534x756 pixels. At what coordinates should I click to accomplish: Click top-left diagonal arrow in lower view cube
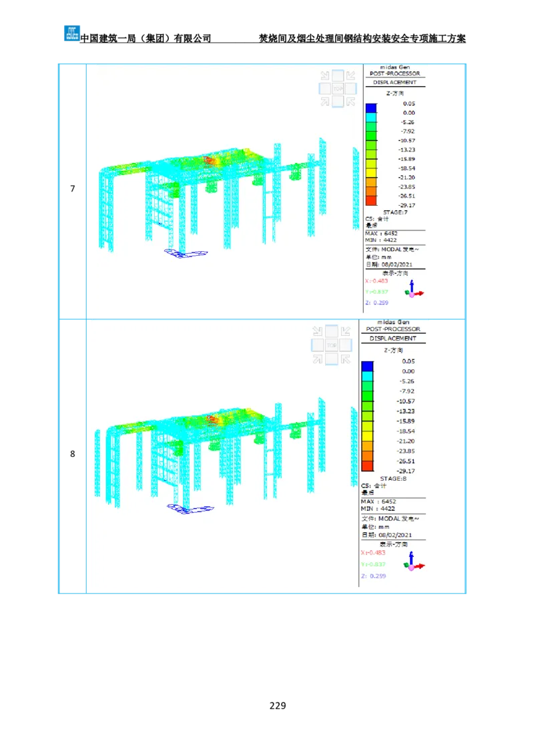click(318, 331)
